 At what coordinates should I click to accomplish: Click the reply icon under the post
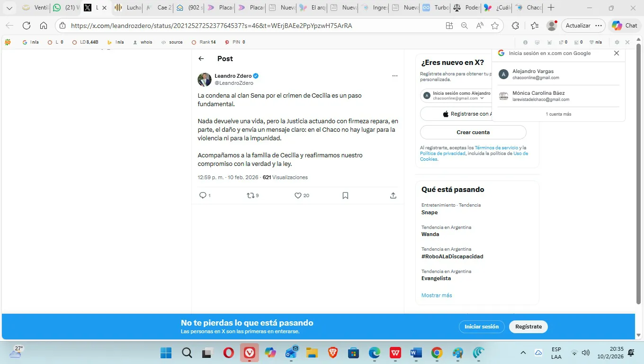[203, 195]
